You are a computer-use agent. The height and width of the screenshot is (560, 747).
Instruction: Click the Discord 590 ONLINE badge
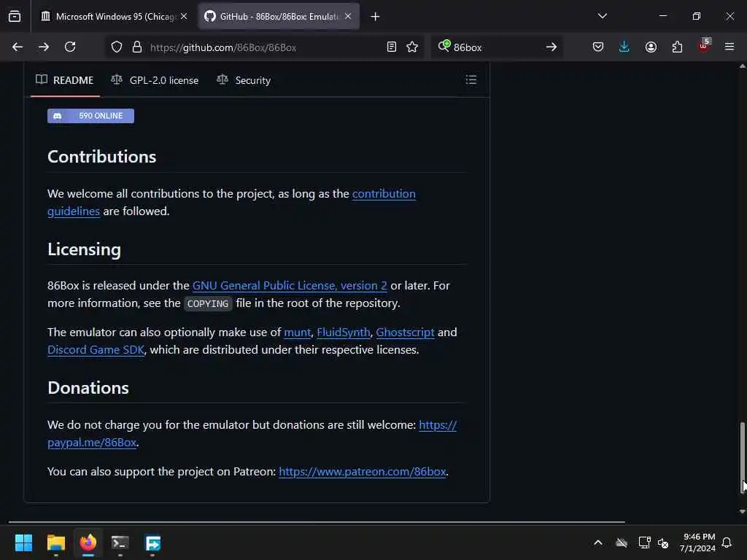90,116
